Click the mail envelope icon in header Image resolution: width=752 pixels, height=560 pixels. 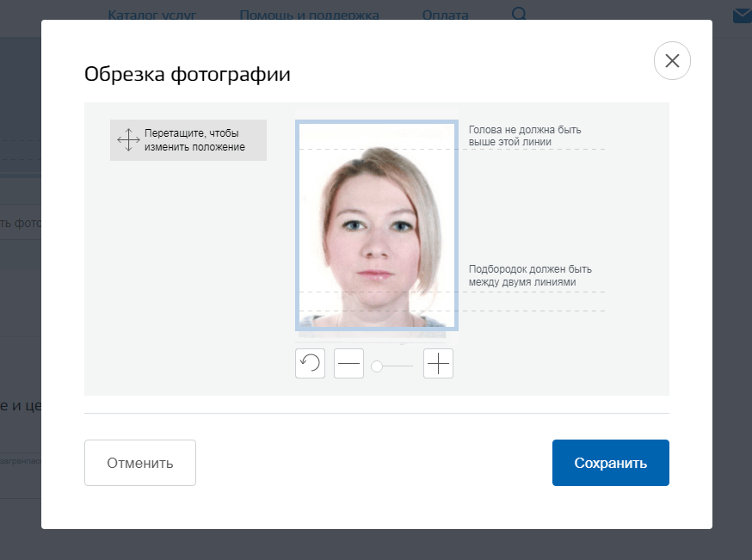pos(743,15)
